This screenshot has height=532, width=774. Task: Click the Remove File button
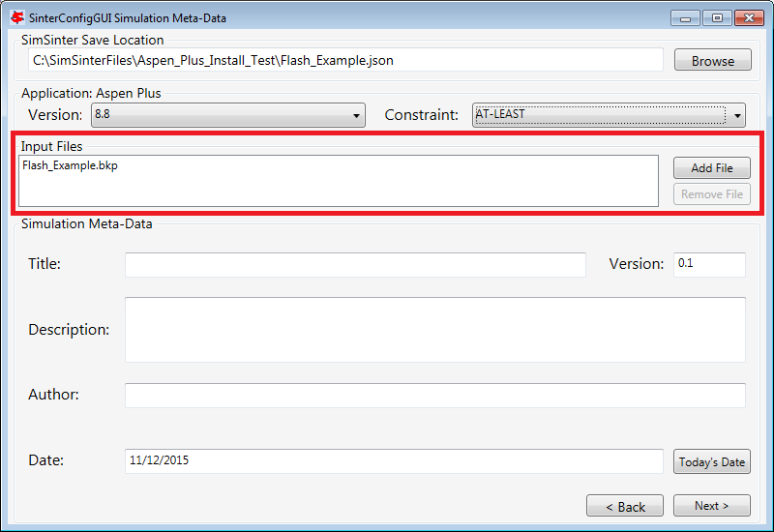[x=712, y=194]
